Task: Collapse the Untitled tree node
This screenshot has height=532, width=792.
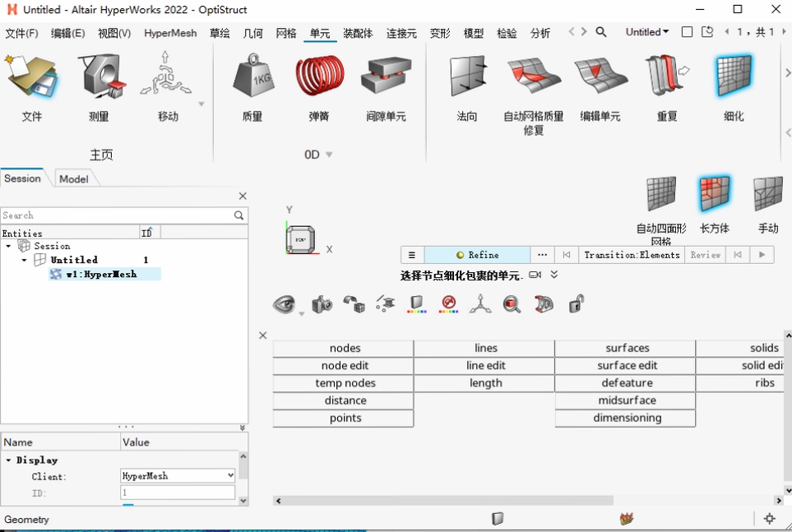Action: (24, 260)
